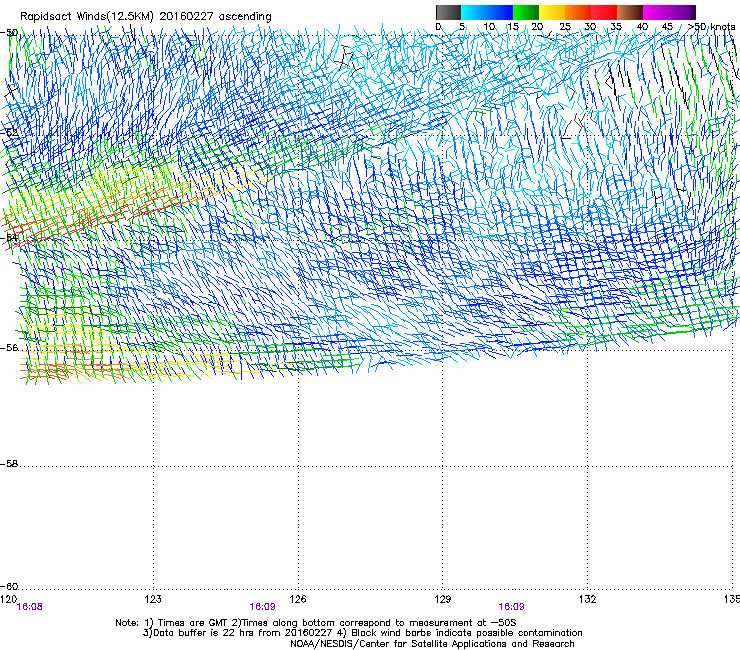
Task: Click the 'NOAA/NESDIS/Center for Satellite Applications and Research' credit
Action: tap(432, 644)
